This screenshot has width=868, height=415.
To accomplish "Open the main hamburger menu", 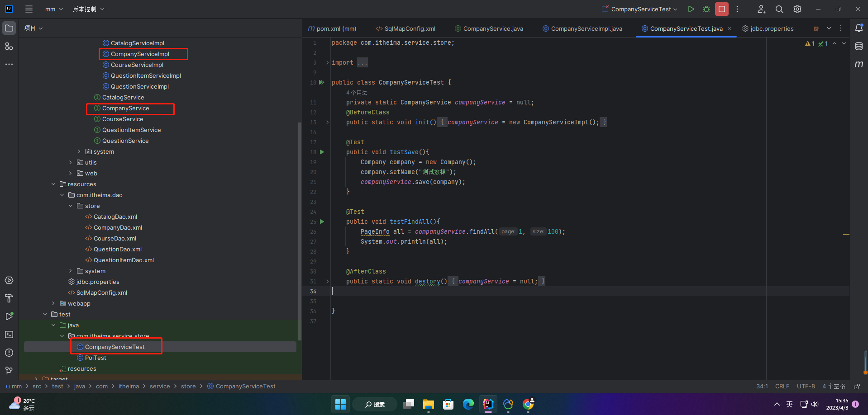I will pos(29,9).
